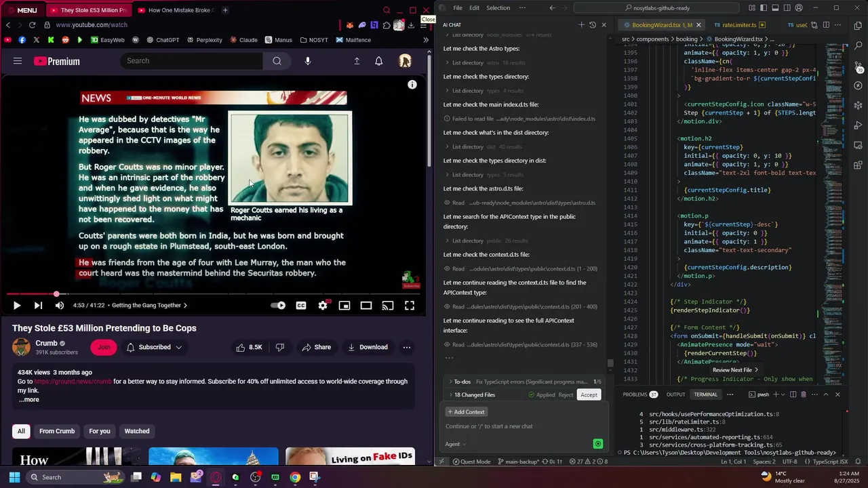
Task: Open chapter 'Getting the Gang Together'
Action: (x=149, y=306)
